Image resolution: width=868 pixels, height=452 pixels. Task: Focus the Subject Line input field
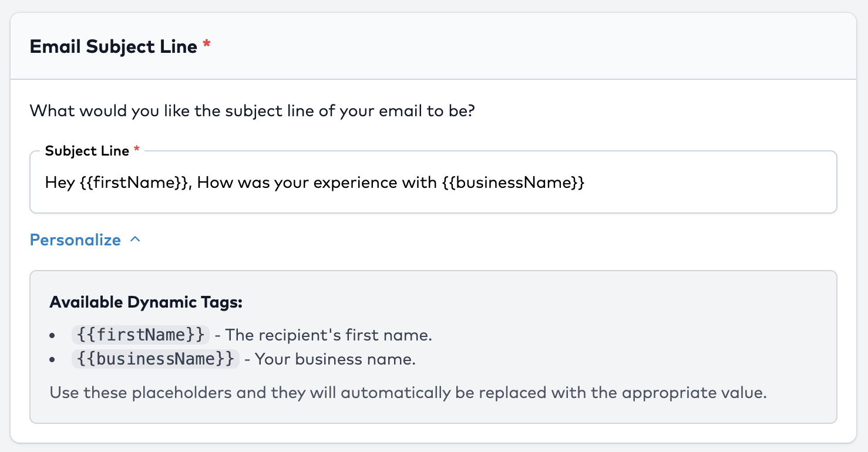[705, 183]
